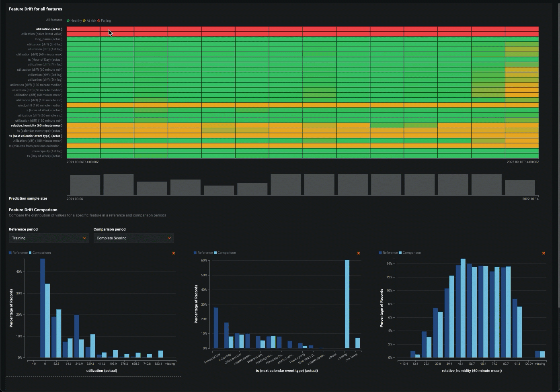Remove the ts (next calendar event type) chart
The width and height of the screenshot is (560, 392).
point(359,253)
